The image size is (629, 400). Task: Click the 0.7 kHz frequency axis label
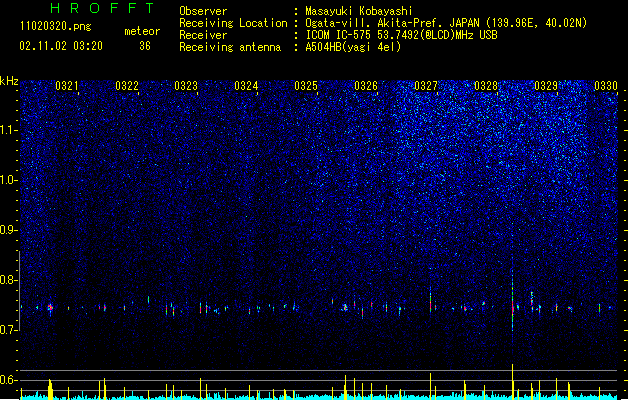coord(9,330)
